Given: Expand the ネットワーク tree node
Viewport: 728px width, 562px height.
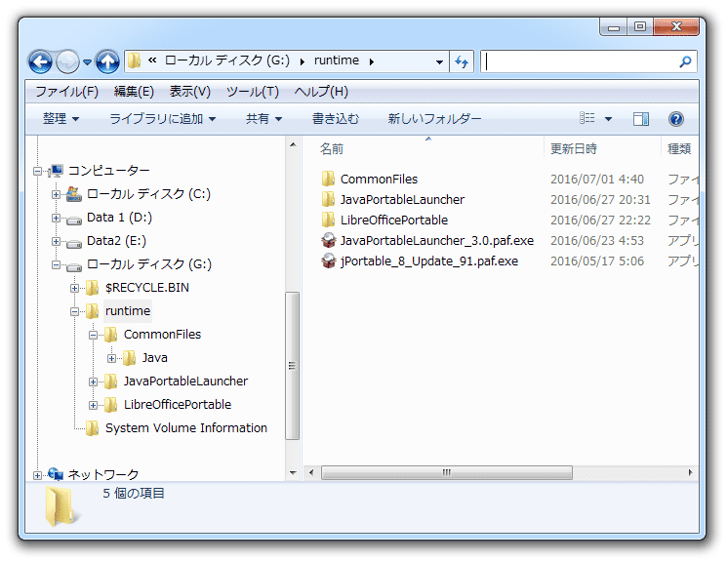Looking at the screenshot, I should pyautogui.click(x=38, y=475).
